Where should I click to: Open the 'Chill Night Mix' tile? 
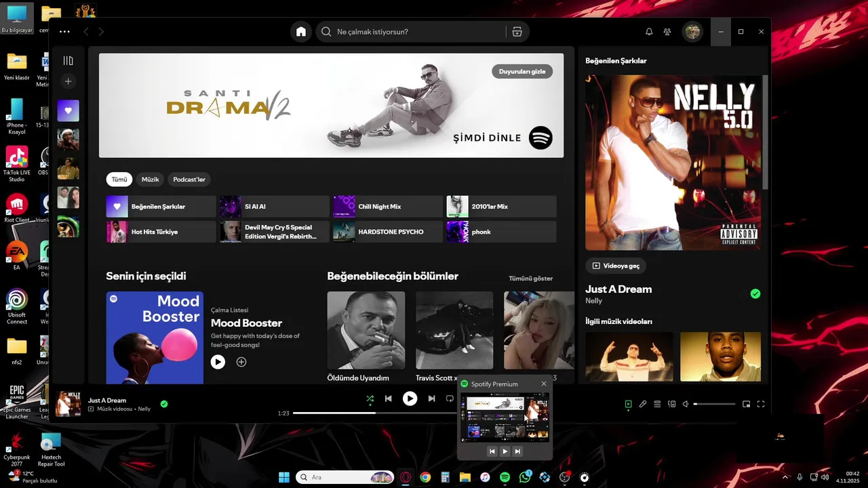click(x=388, y=206)
